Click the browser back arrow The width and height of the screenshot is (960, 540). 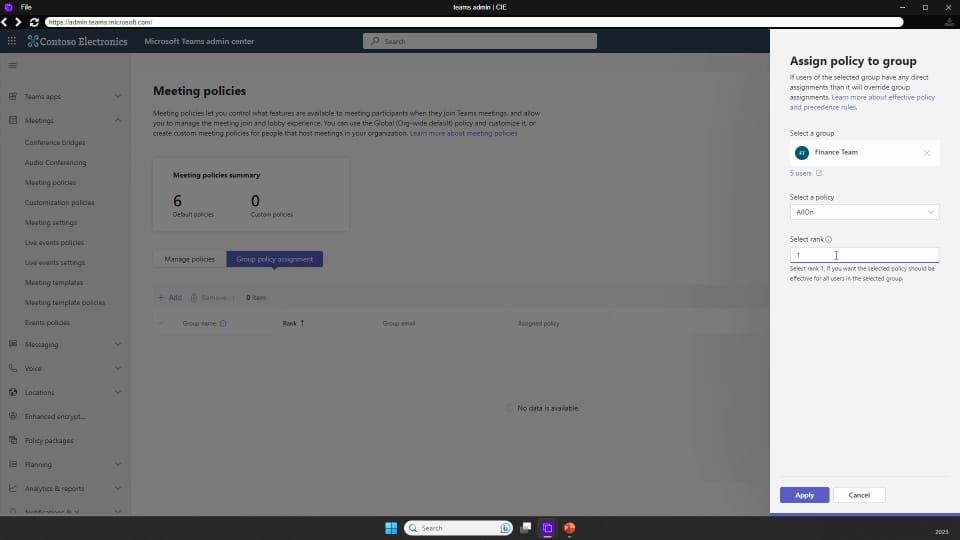point(5,22)
